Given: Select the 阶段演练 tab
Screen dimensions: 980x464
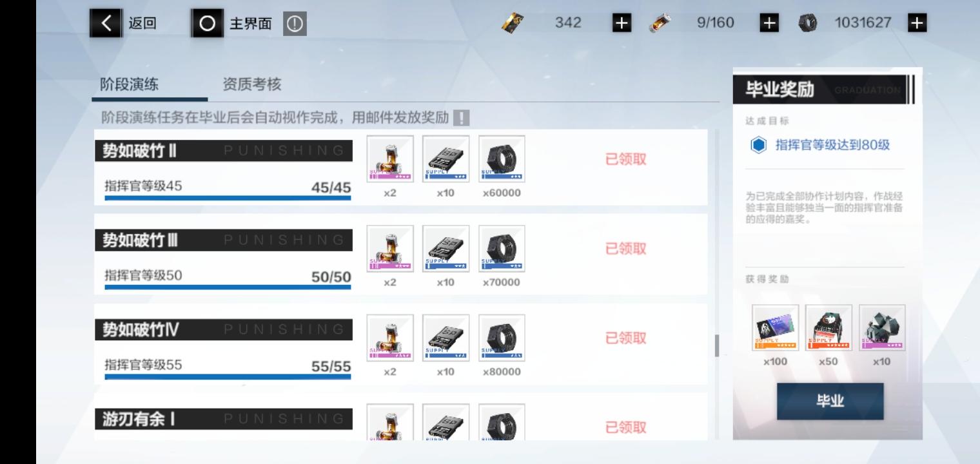Looking at the screenshot, I should pyautogui.click(x=129, y=84).
